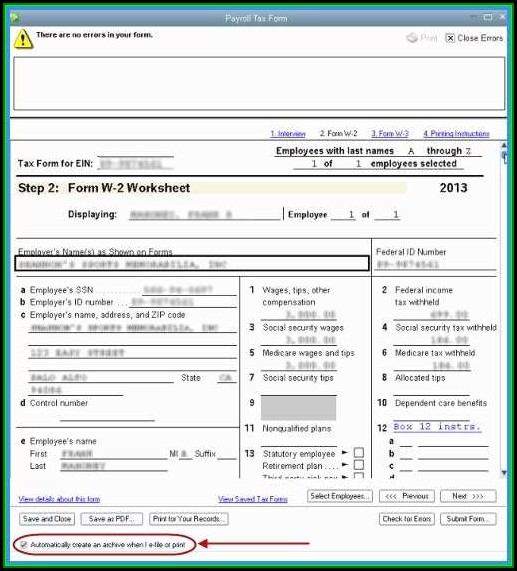The image size is (517, 571).
Task: Click the State field
Action: 226,378
